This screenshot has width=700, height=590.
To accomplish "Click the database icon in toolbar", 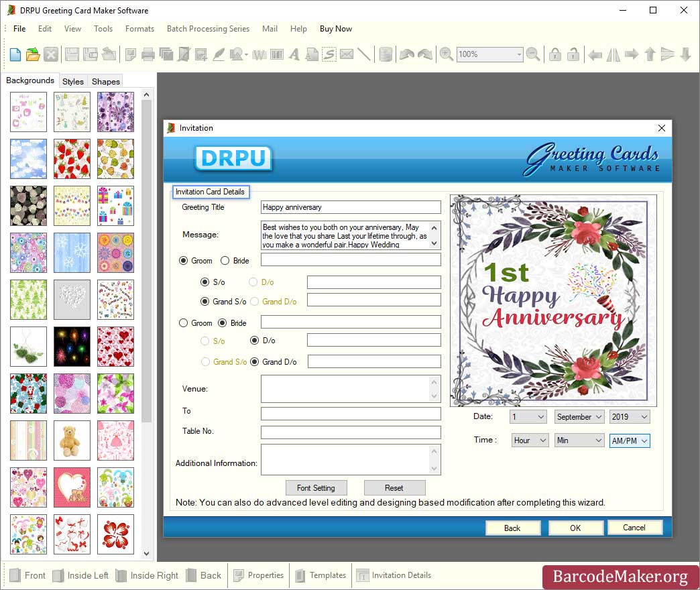I will click(385, 55).
